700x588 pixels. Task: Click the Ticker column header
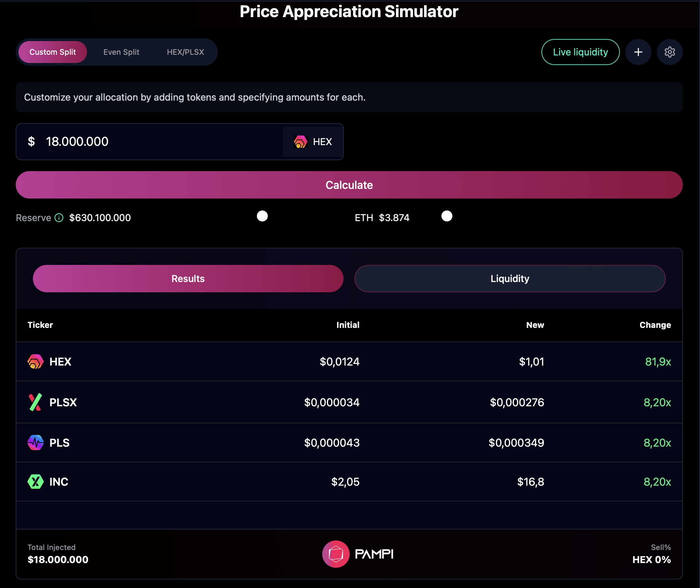click(x=40, y=325)
